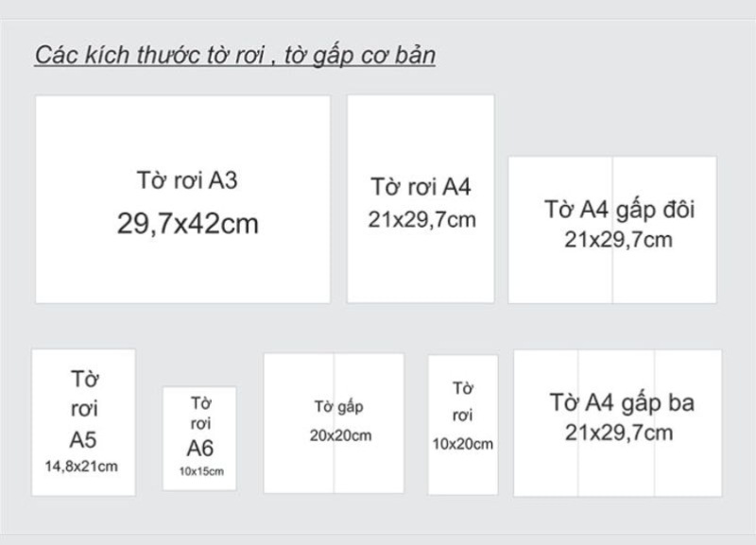Select the Tờ rơi A4 label

tap(421, 186)
